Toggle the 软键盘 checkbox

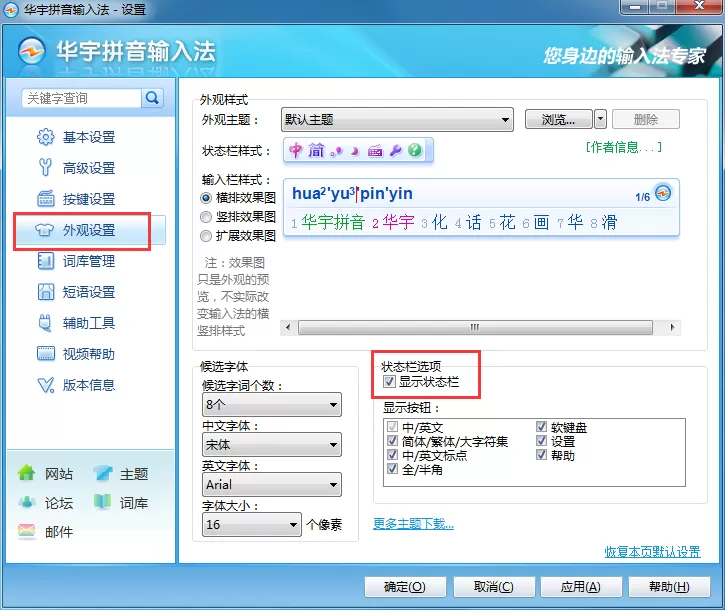pos(541,426)
